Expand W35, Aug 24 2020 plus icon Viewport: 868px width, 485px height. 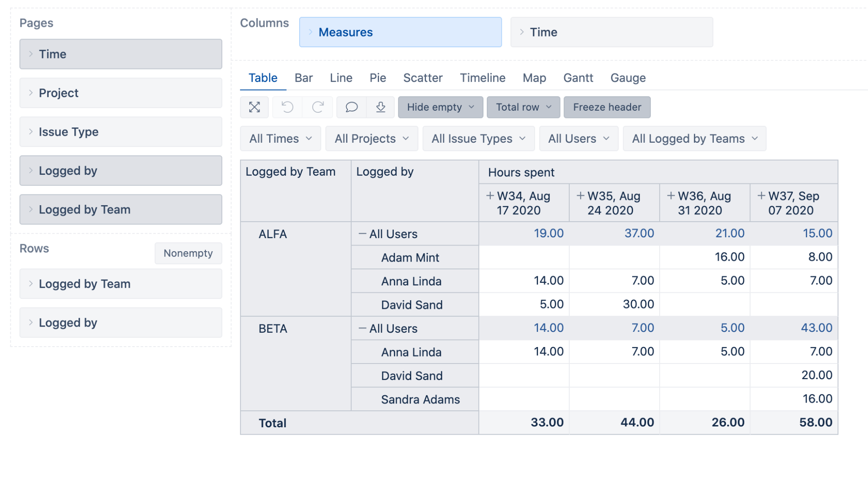coord(580,196)
